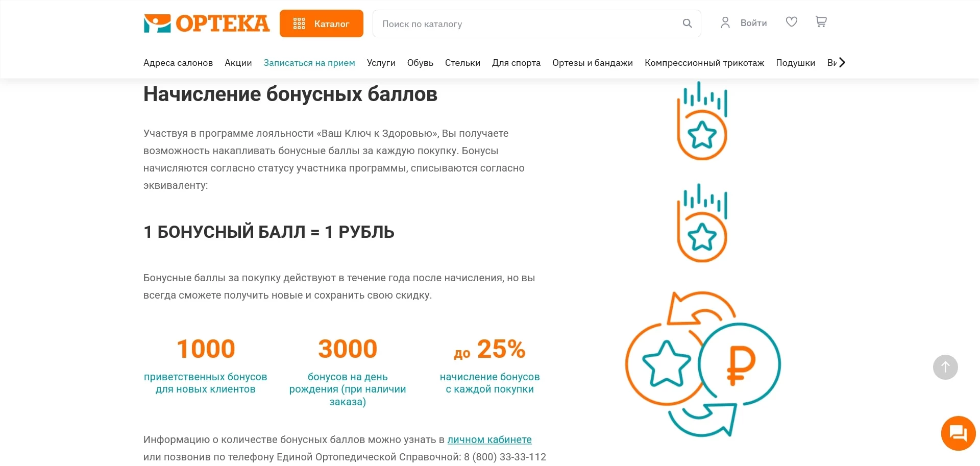
Task: Open личном кабинете link
Action: tap(489, 439)
